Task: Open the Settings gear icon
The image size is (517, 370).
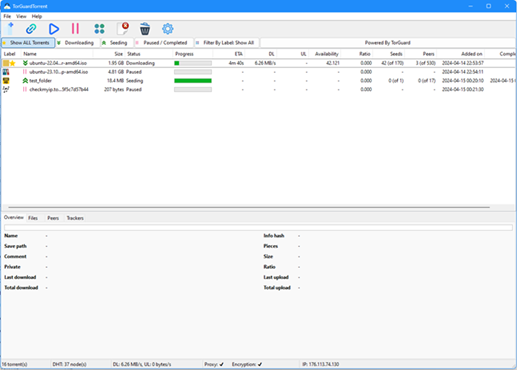Action: tap(168, 29)
